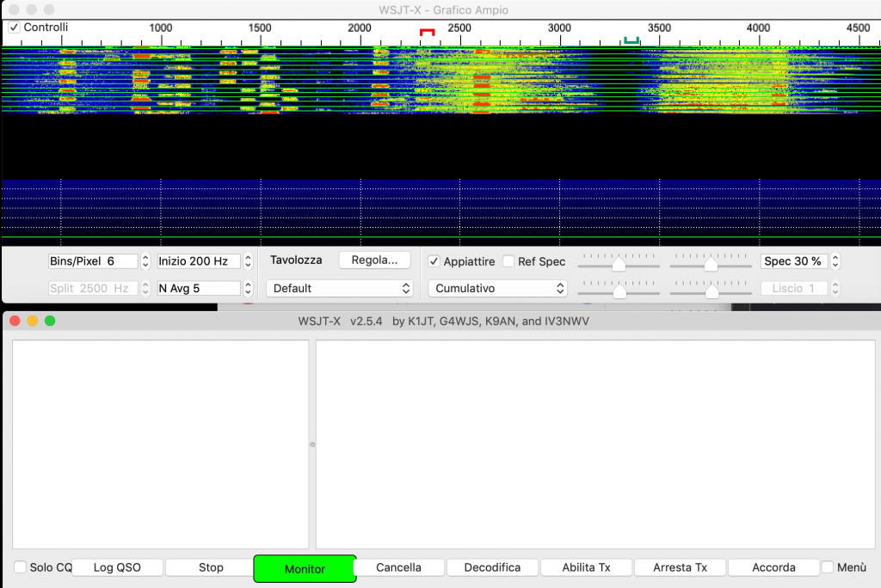Disable the Appiattire checkbox
881x588 pixels.
tap(434, 261)
